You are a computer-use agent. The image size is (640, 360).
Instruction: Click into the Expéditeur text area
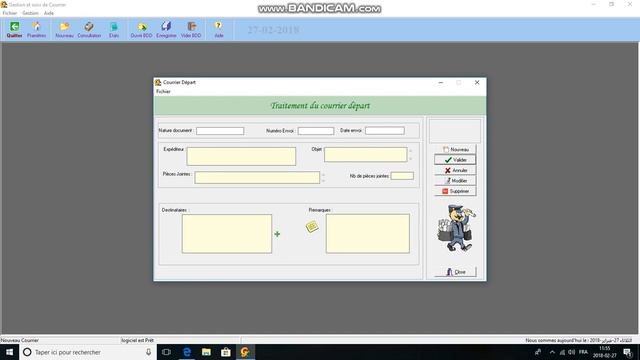pyautogui.click(x=241, y=156)
